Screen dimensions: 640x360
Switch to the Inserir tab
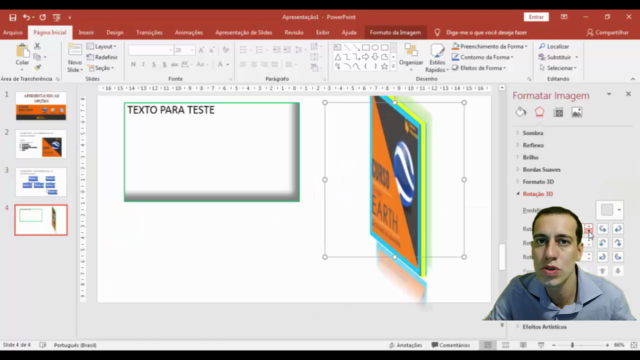coord(86,32)
